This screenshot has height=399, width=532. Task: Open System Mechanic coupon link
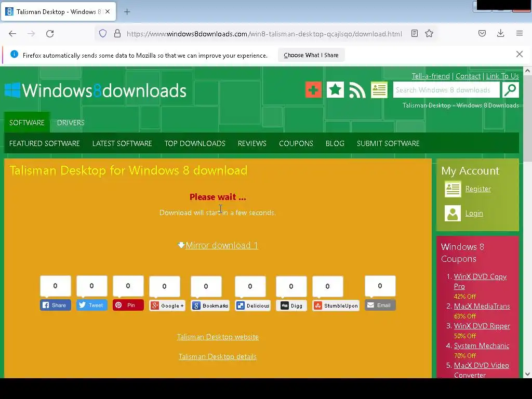coord(482,345)
